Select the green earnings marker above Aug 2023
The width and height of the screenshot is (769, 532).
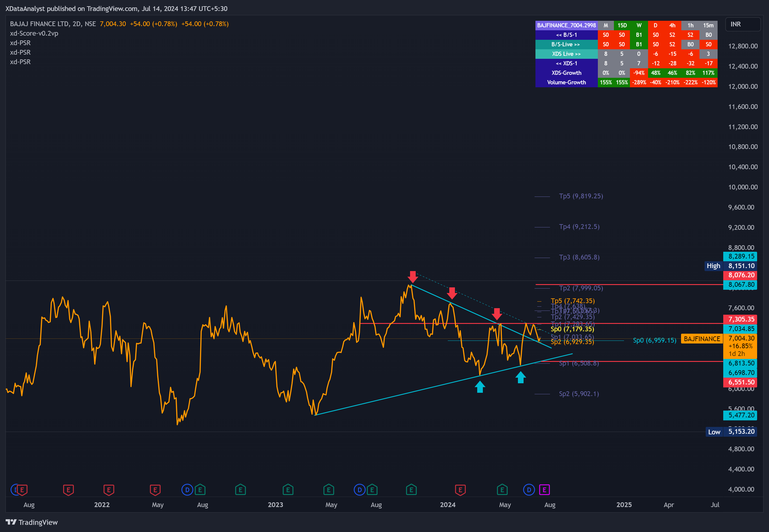(372, 490)
